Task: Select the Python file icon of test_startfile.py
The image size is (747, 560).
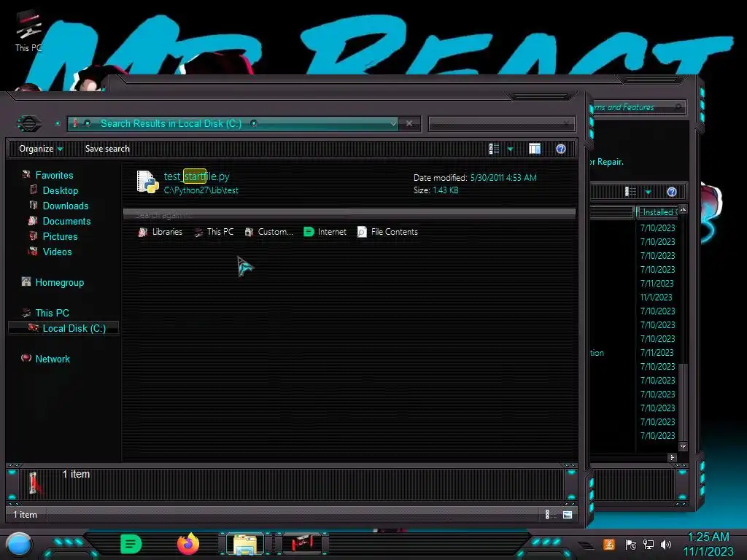Action: 147,182
